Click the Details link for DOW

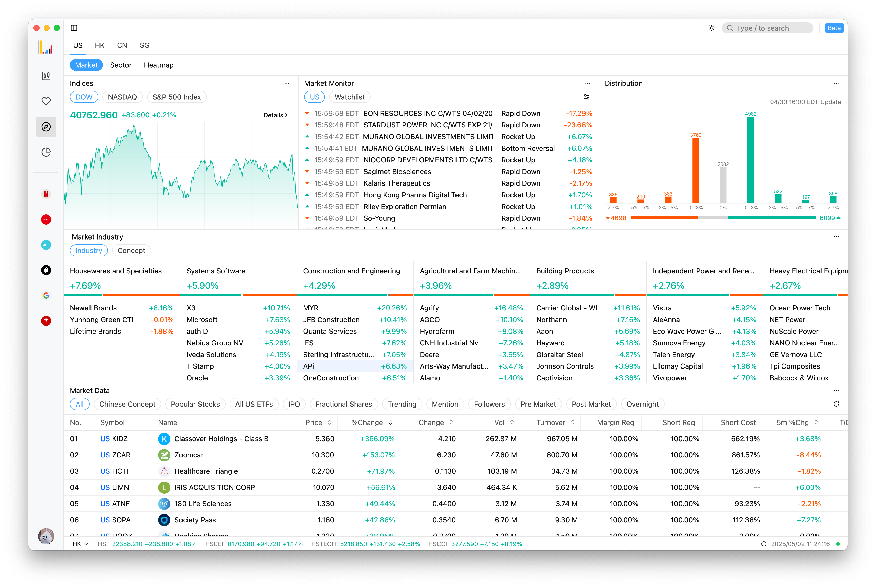[x=275, y=115]
